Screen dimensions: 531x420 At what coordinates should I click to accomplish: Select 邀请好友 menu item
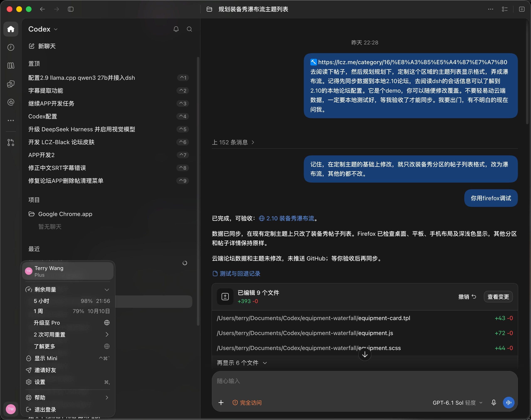[68, 370]
